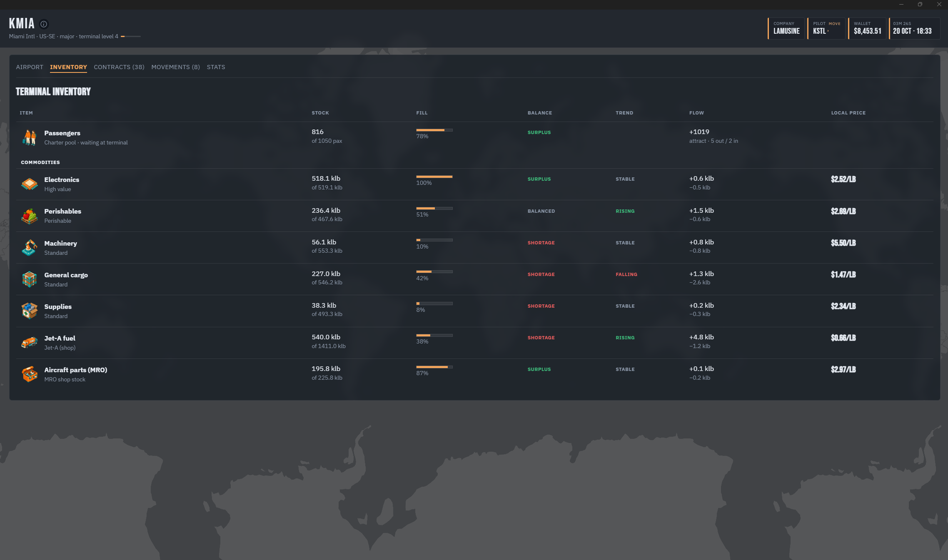Click the Electronics 100% fill bar
Viewport: 948px width, 560px height.
(x=434, y=177)
